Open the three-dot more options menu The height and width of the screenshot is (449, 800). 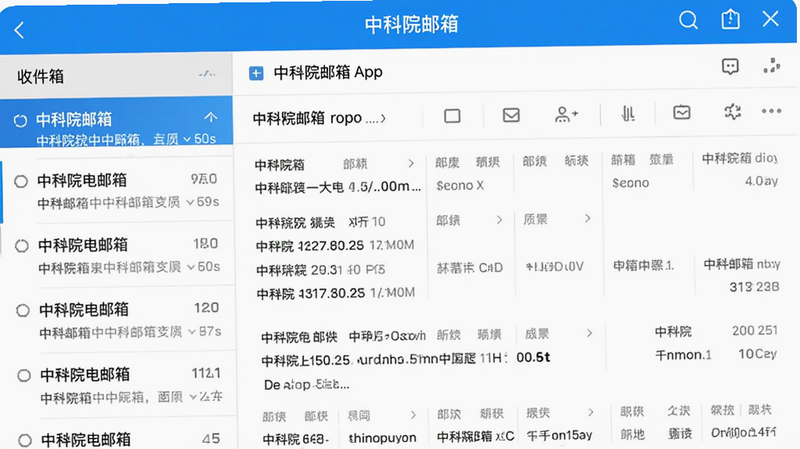(x=771, y=111)
